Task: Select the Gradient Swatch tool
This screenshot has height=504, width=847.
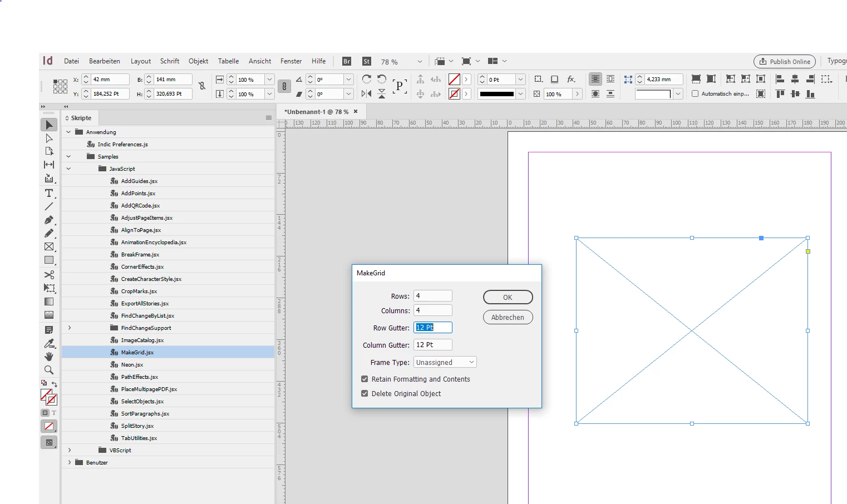Action: point(49,302)
